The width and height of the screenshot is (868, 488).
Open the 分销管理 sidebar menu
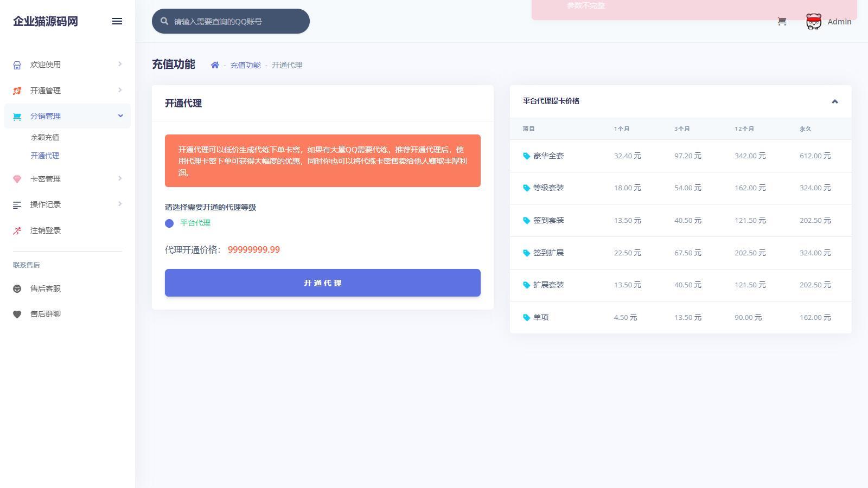(67, 116)
